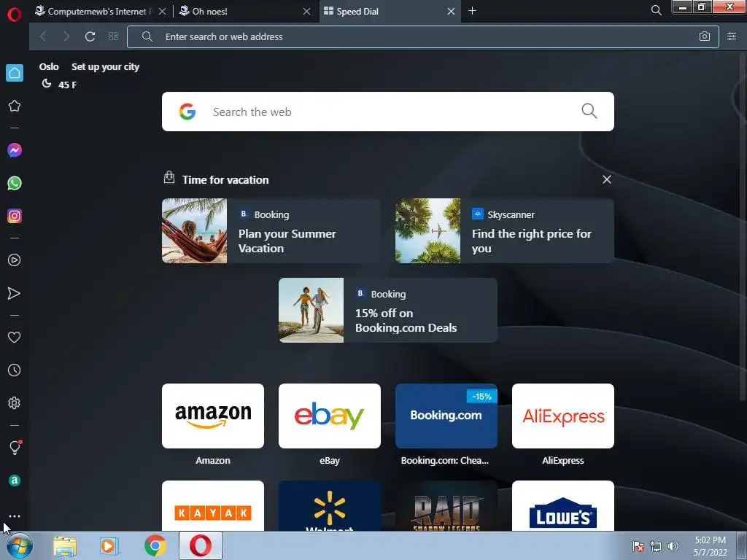747x560 pixels.
Task: Open My Flow arrow icon in sidebar
Action: coord(15,293)
